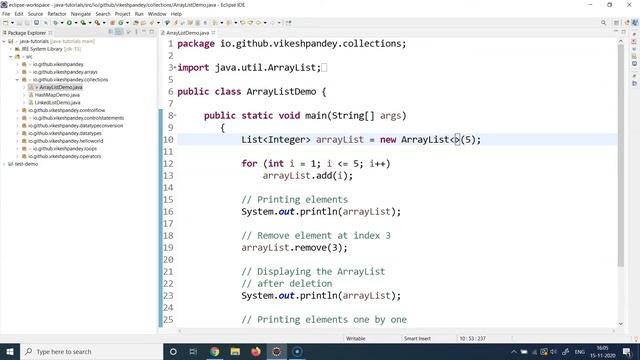Click the green Run button in the toolbar

tap(69, 23)
